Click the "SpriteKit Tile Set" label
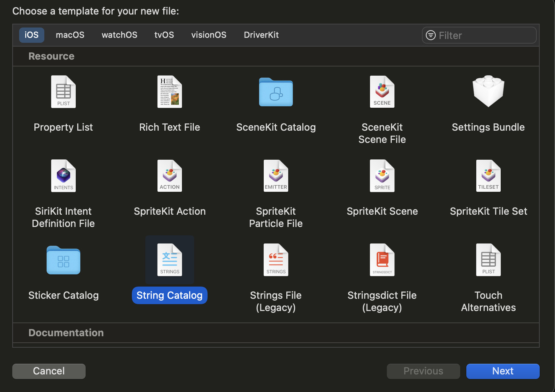The height and width of the screenshot is (392, 555). pos(488,211)
